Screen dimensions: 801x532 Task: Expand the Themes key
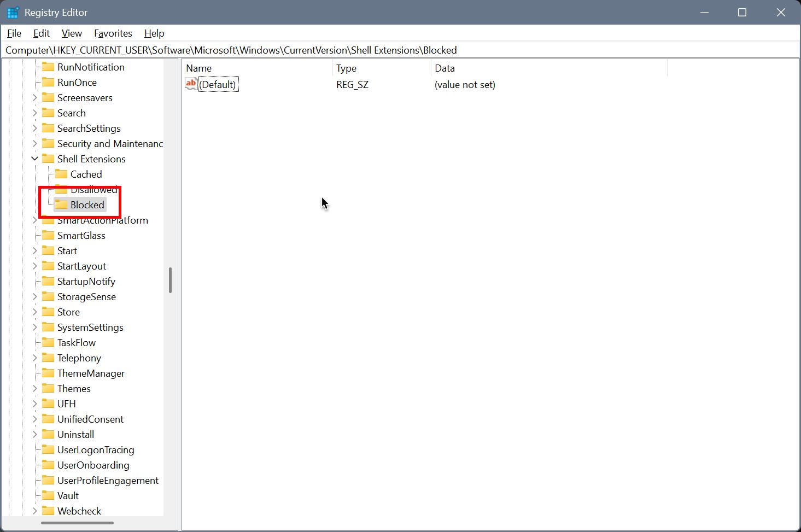35,389
